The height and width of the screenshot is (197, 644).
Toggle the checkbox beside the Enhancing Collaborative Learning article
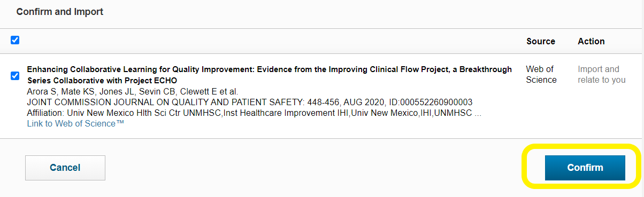(x=15, y=76)
